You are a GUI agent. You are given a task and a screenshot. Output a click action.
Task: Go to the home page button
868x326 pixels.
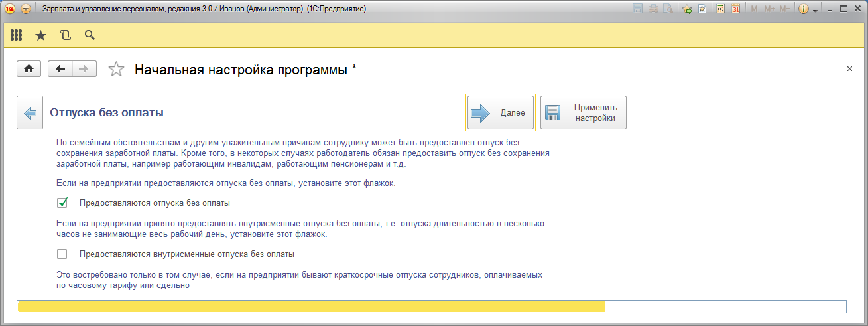29,69
